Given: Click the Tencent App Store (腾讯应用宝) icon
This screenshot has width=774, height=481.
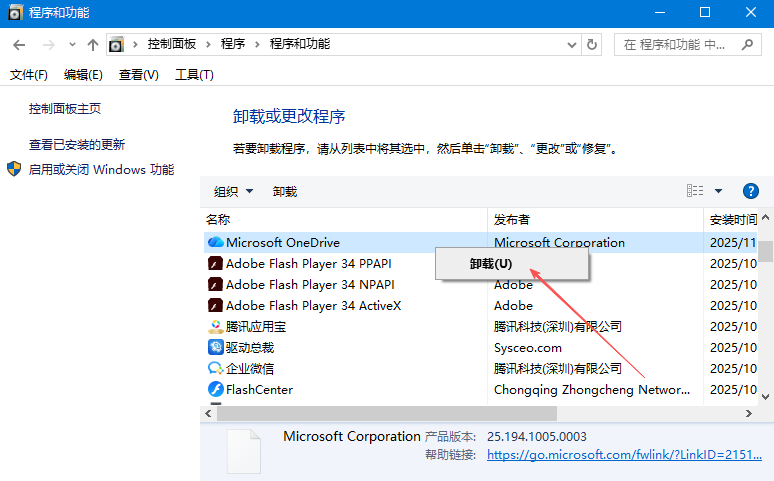Looking at the screenshot, I should (x=215, y=326).
